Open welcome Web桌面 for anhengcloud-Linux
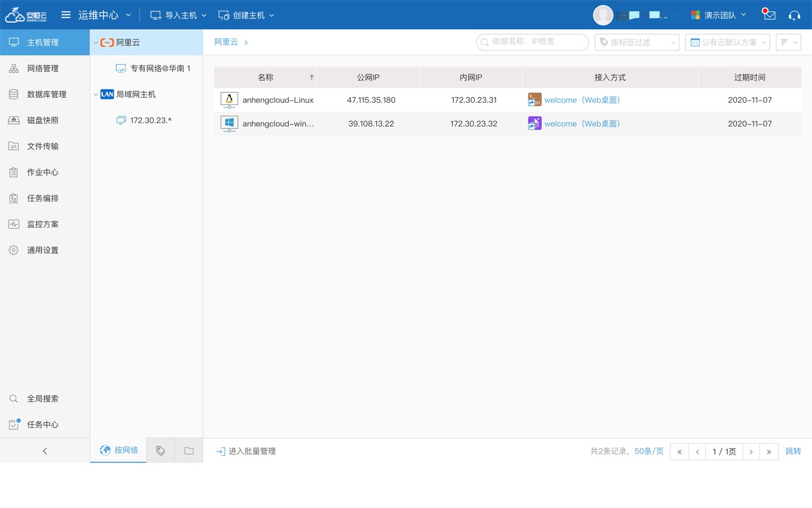 tap(582, 100)
